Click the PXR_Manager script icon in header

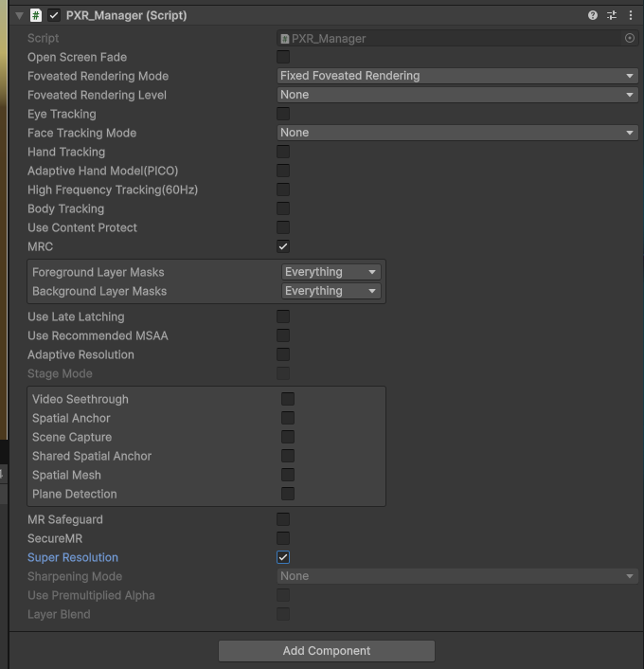[x=36, y=15]
